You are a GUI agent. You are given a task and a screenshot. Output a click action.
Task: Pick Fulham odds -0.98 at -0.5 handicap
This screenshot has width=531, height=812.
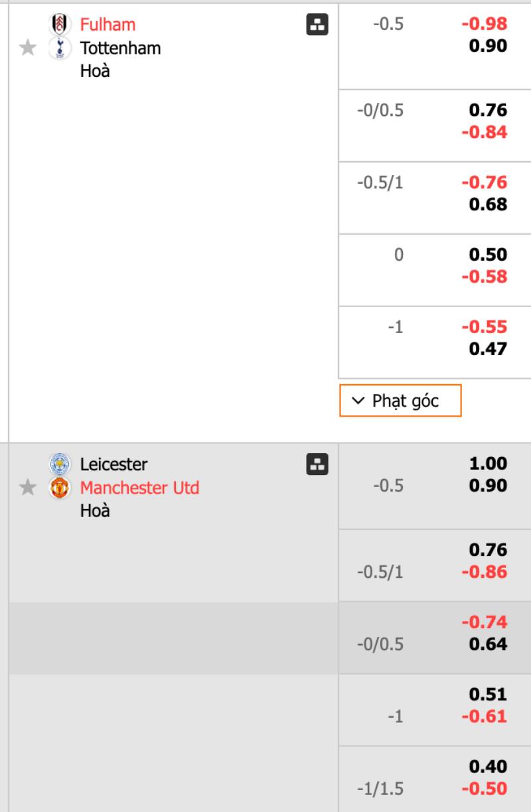click(485, 24)
